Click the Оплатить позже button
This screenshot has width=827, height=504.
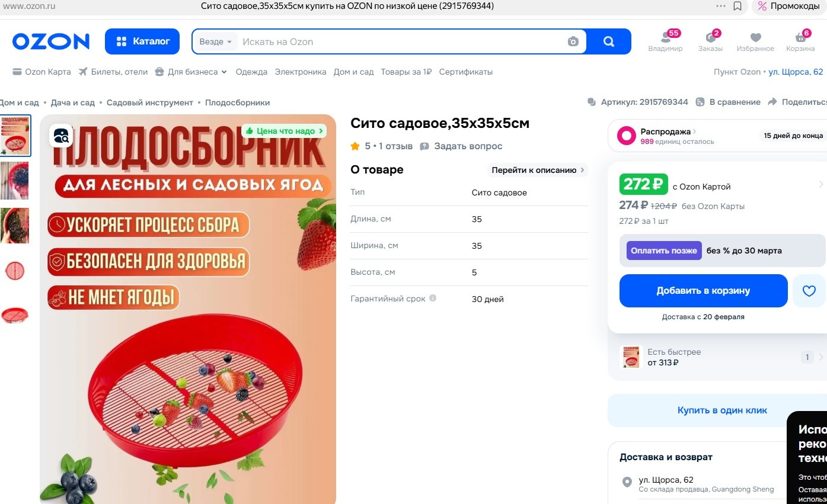tap(663, 251)
